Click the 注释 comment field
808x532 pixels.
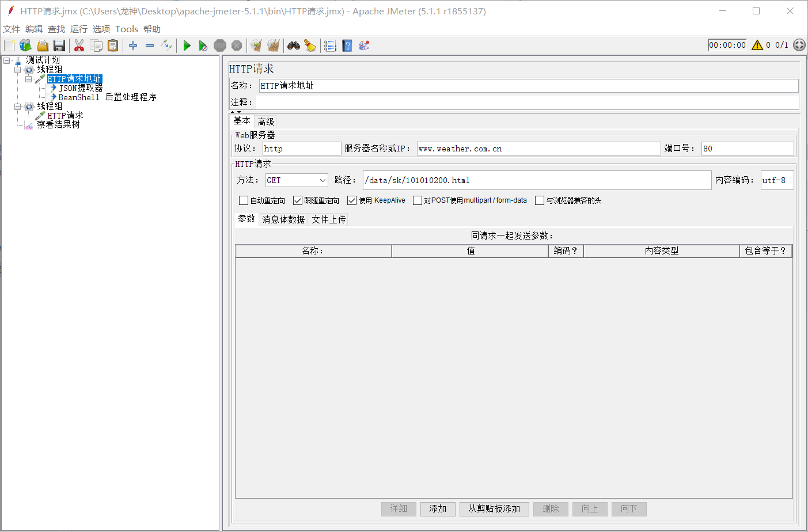[528, 102]
